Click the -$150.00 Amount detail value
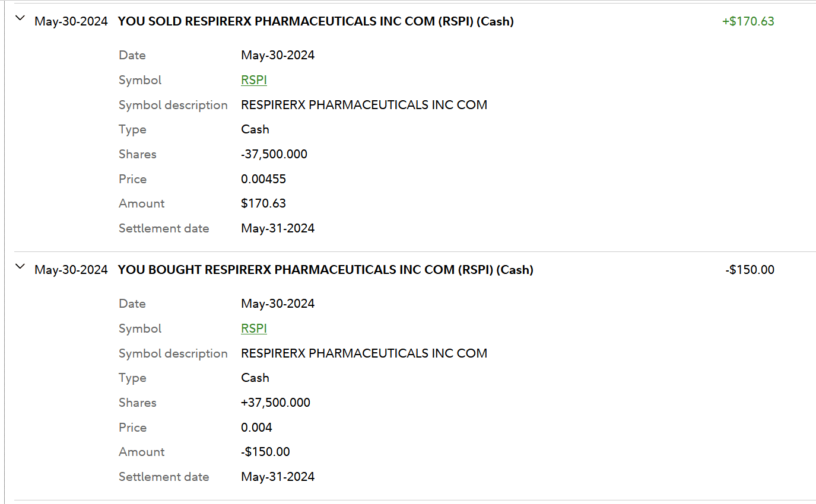The image size is (816, 504). click(265, 452)
